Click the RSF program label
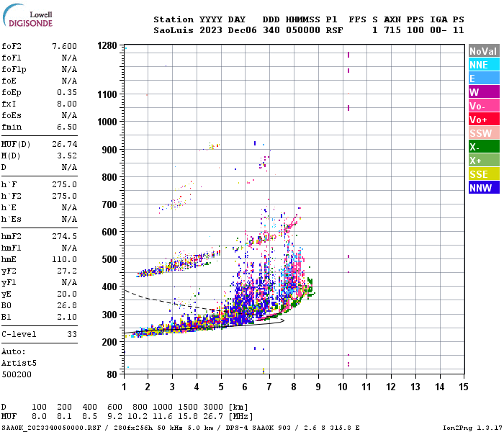504x432 pixels. click(x=335, y=30)
